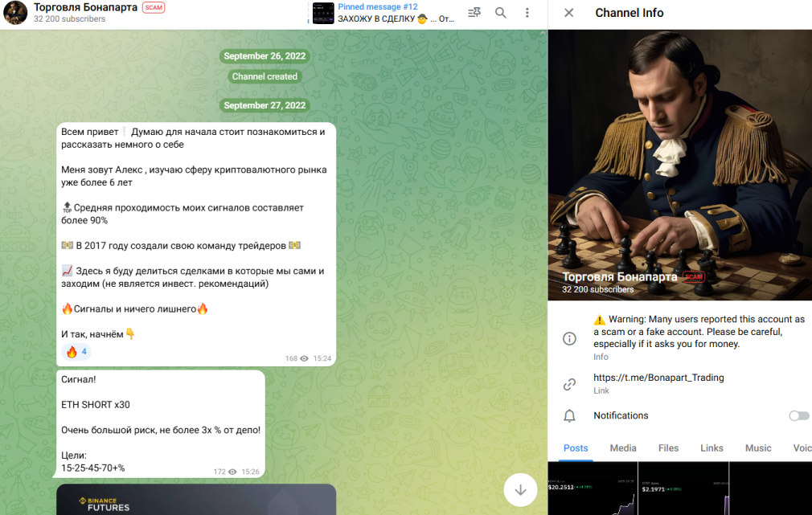Open the pinned messages list icon

(474, 13)
